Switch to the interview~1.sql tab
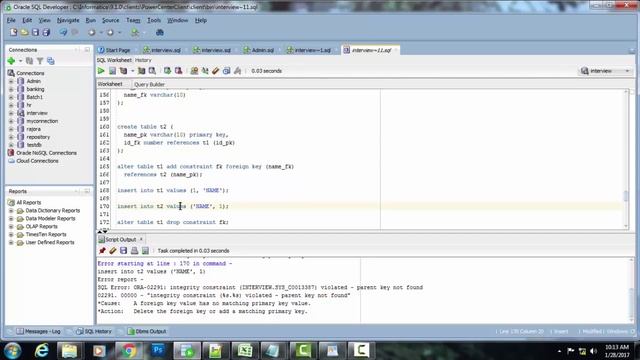Screen dimensions: 640x360 point(309,50)
